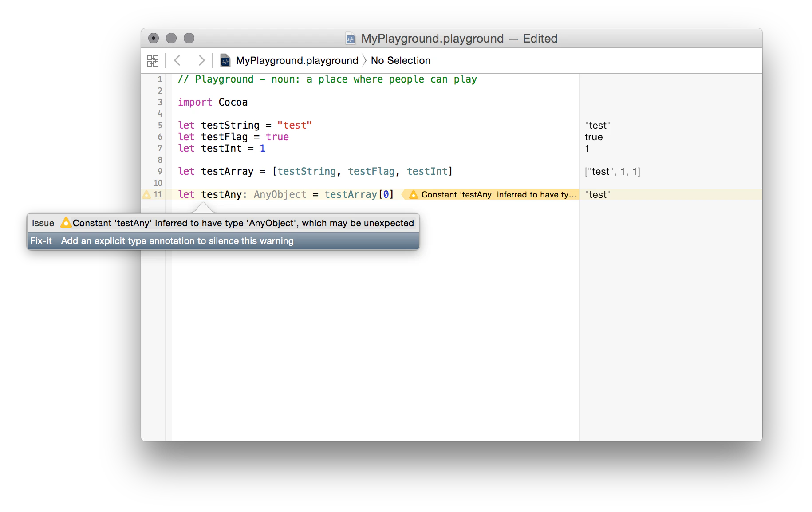
Task: Click the true literal on line 6
Action: [x=277, y=137]
